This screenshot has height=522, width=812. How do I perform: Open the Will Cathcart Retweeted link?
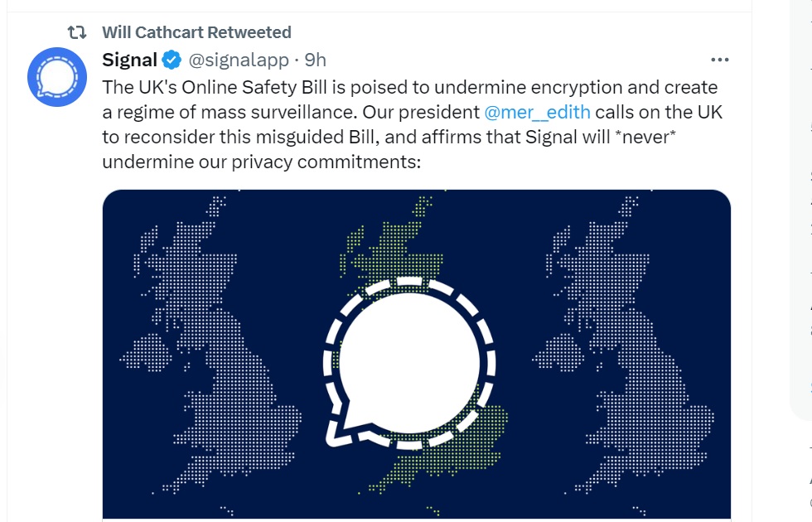click(196, 32)
